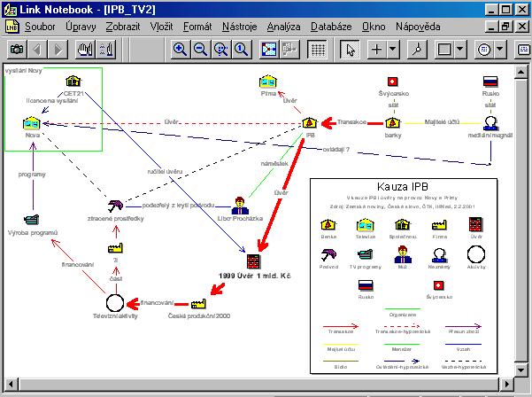Screen dimensions: 532x397
Task: Click horizontal scrollbar right arrow
Action: 507,384
